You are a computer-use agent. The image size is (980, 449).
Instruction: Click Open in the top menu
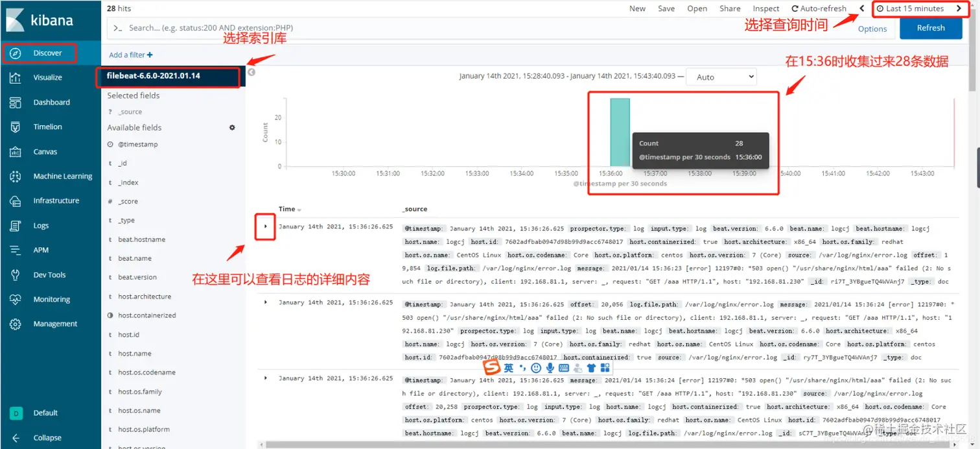(x=697, y=8)
